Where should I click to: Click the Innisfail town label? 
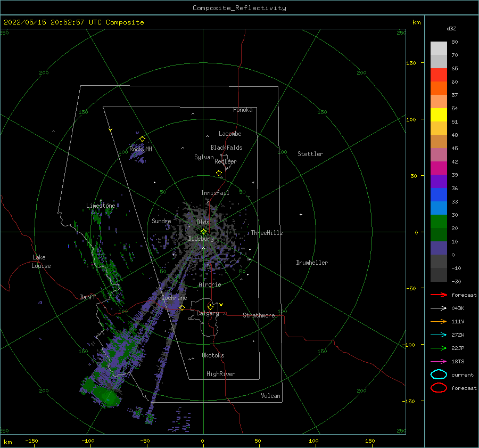(x=215, y=193)
